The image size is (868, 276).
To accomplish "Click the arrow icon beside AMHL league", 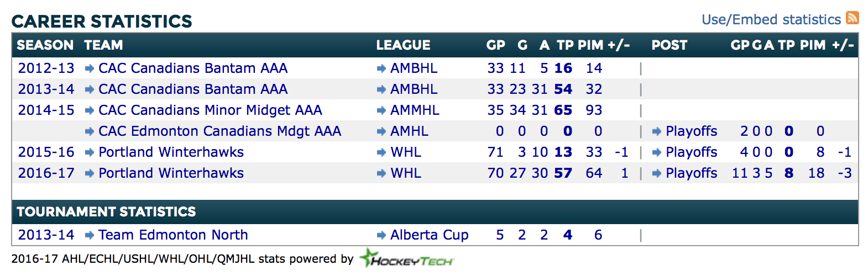I will click(381, 131).
